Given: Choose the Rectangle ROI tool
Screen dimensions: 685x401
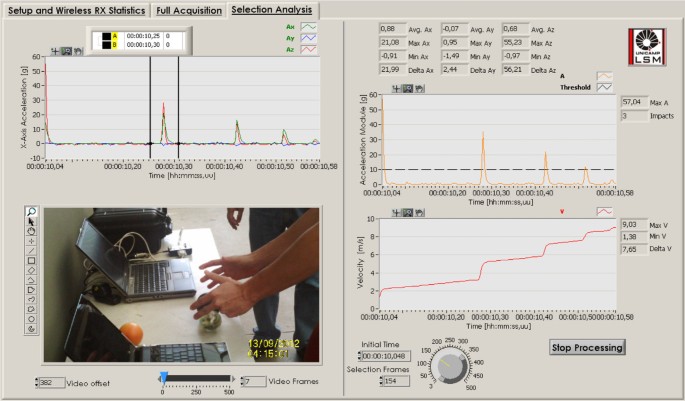Looking at the screenshot, I should click(x=31, y=261).
